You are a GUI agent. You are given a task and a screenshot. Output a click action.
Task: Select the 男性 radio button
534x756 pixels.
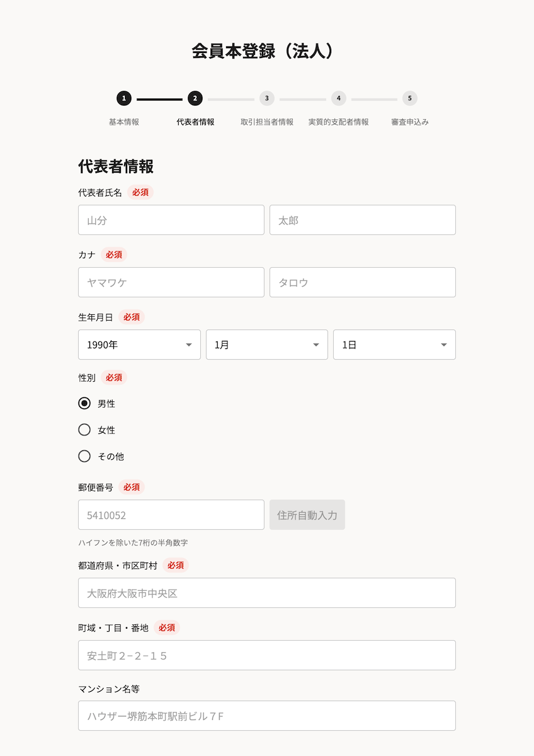pos(84,403)
